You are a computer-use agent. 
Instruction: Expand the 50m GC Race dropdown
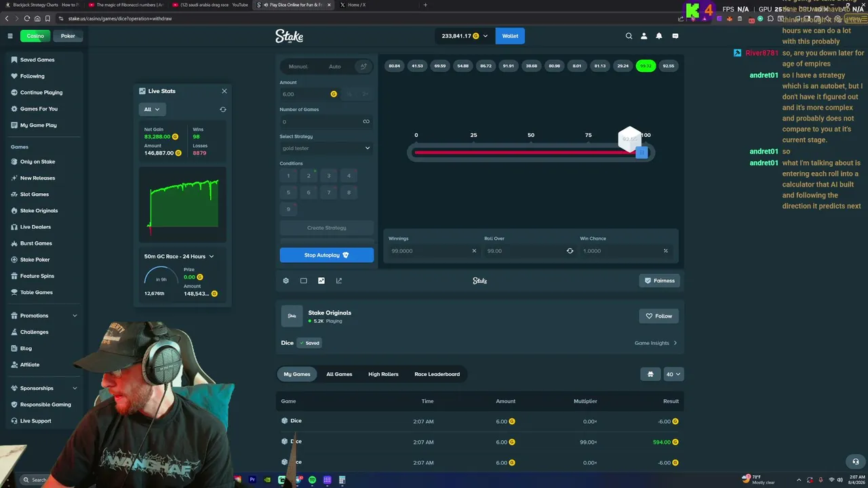pos(179,256)
